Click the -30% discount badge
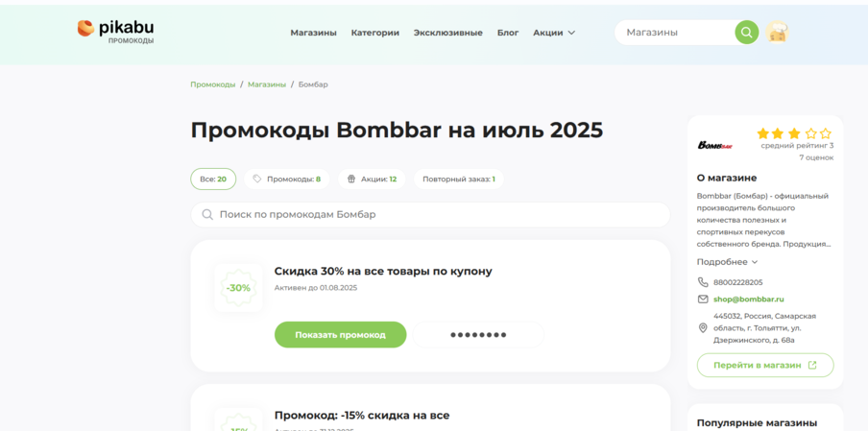Image resolution: width=868 pixels, height=431 pixels. (x=238, y=288)
